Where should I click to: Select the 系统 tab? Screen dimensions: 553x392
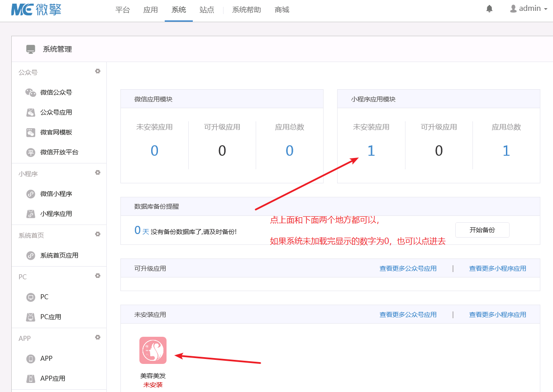click(x=179, y=10)
